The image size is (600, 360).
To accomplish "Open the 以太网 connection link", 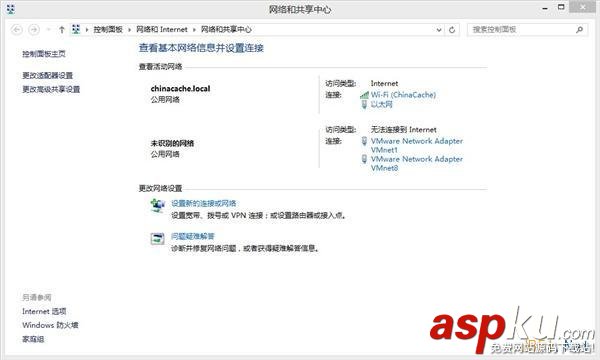I will tap(382, 104).
